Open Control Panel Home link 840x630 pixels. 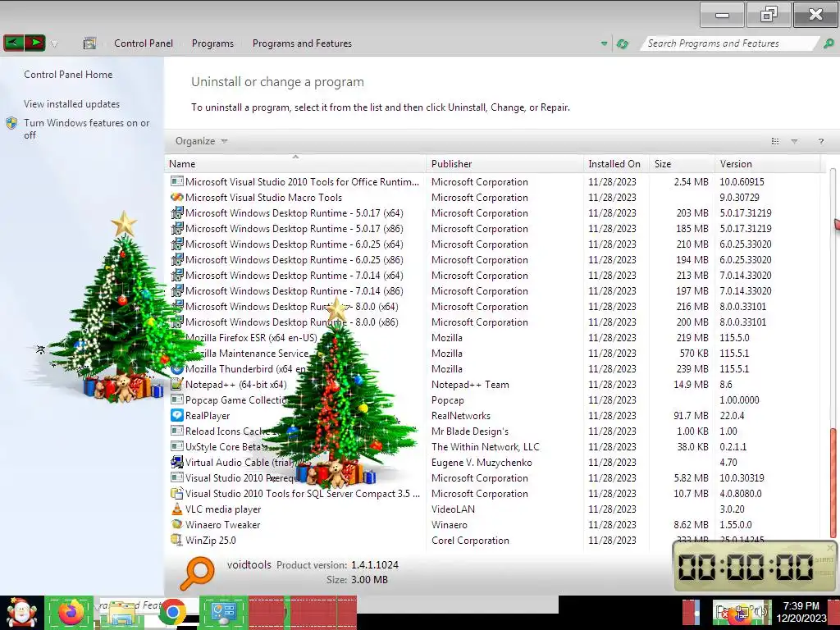click(x=68, y=75)
